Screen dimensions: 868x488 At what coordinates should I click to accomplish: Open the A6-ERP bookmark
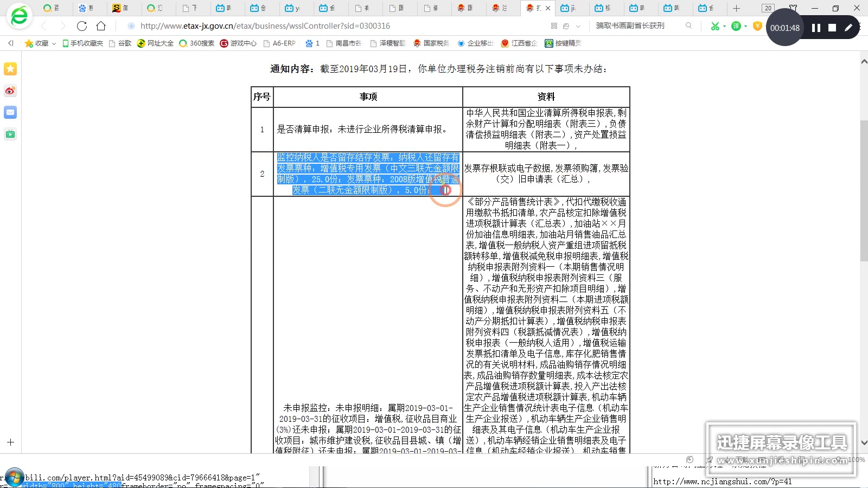pyautogui.click(x=280, y=43)
